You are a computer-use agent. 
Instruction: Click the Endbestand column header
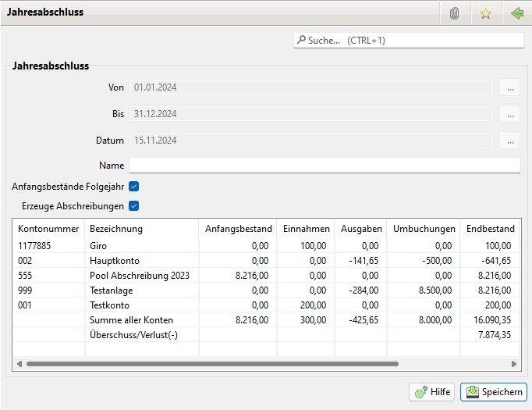tap(490, 229)
